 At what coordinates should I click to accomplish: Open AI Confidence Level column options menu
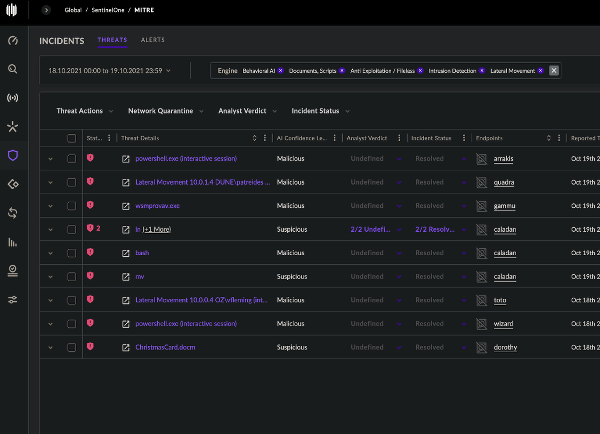point(335,138)
